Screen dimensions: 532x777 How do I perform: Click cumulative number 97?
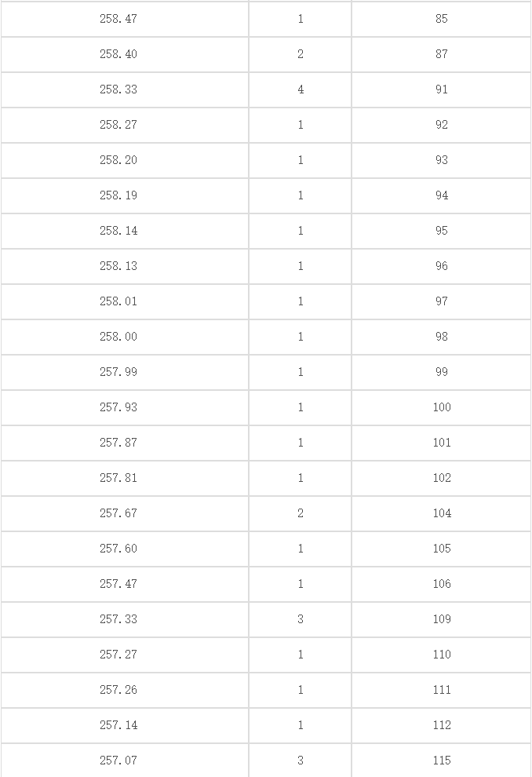441,301
